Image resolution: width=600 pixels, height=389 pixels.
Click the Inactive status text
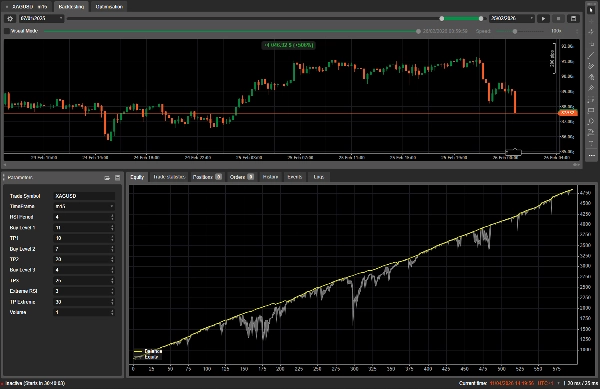click(35, 383)
